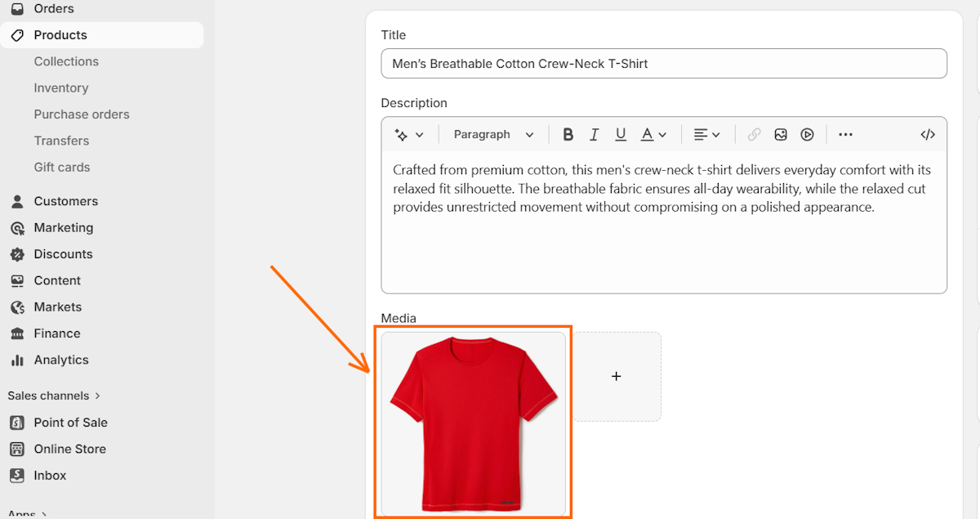Toggle underline formatting

[621, 134]
